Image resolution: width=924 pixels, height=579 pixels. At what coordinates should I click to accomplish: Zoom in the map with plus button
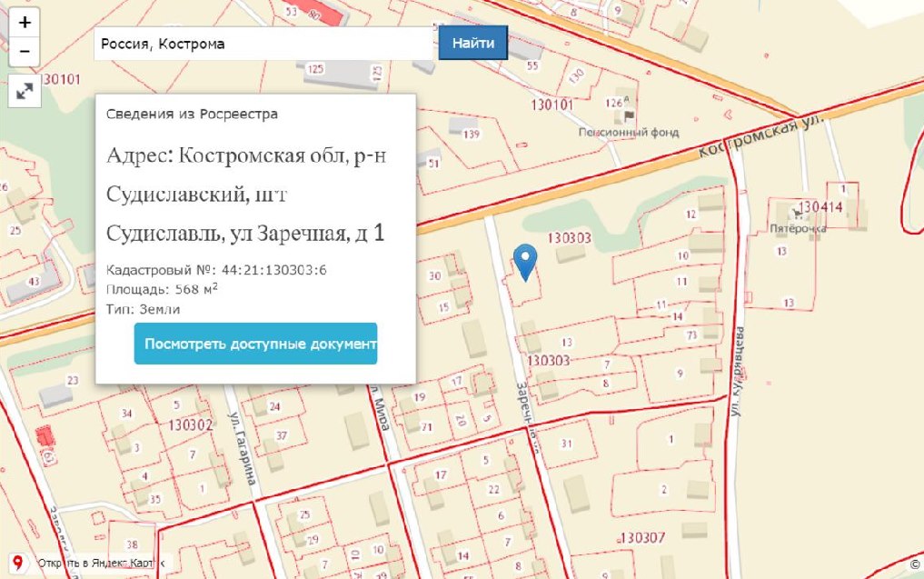(24, 22)
